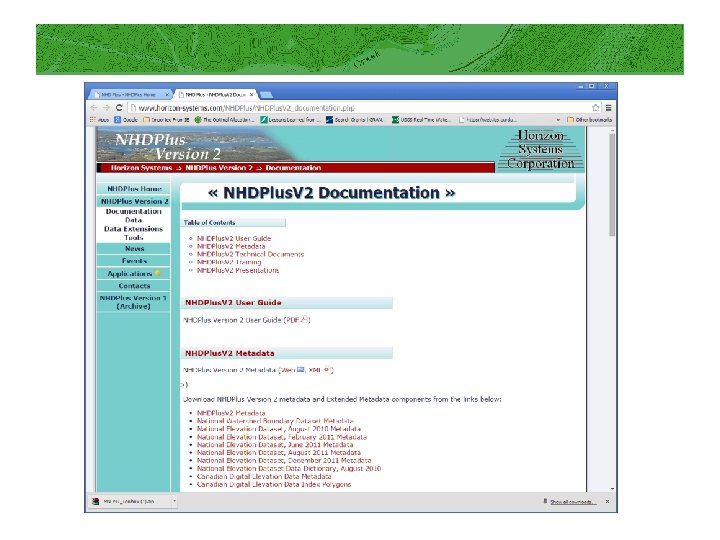Viewport: 720px width, 540px height.
Task: Open National Elevation Dataset August 2010 Metadata
Action: (x=279, y=429)
